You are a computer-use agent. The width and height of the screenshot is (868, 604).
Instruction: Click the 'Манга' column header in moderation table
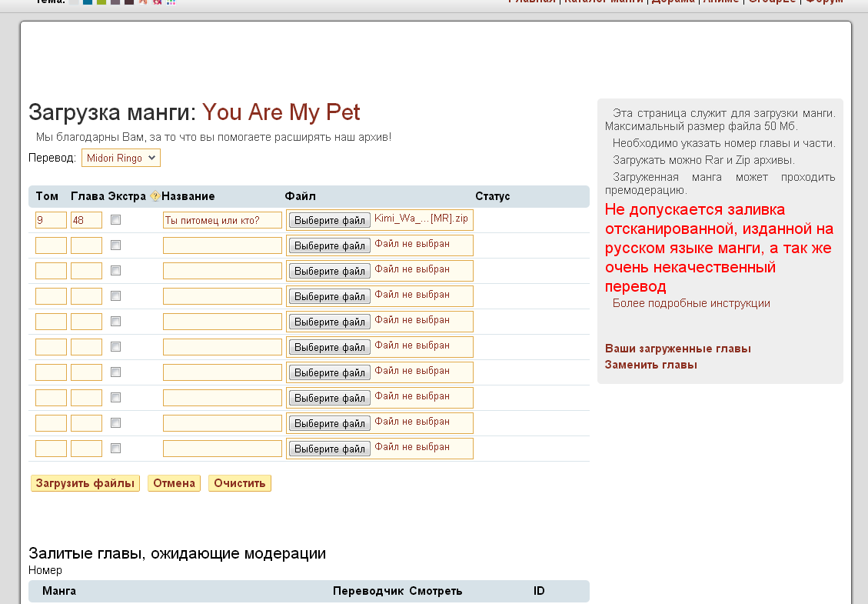click(x=59, y=591)
